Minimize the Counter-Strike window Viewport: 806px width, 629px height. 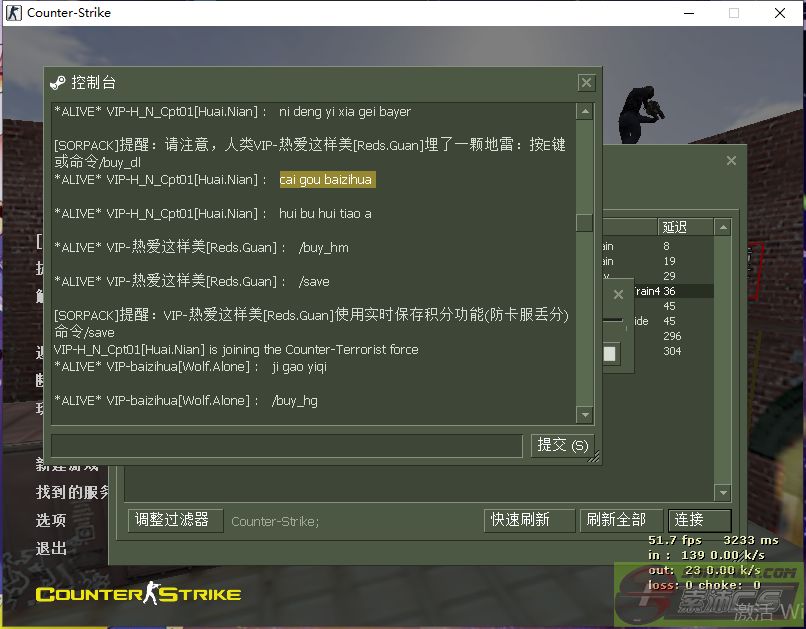click(689, 13)
